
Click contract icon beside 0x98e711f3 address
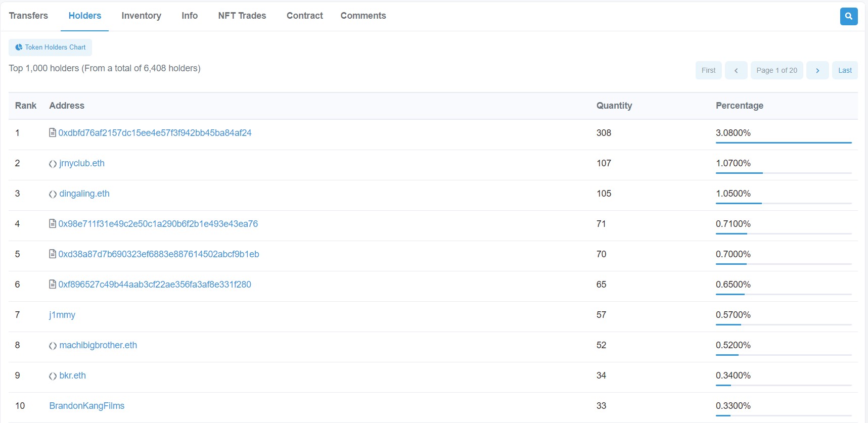point(53,224)
